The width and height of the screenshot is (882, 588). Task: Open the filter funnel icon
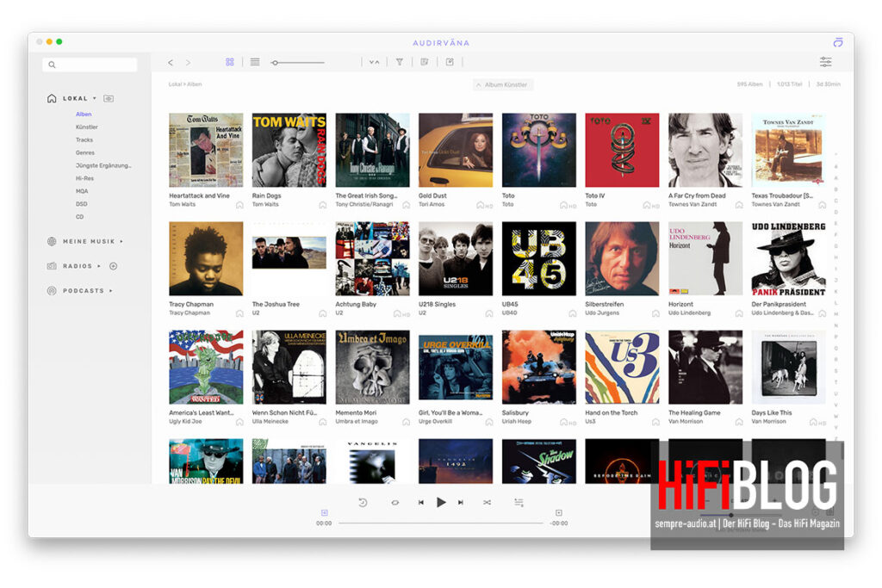(x=400, y=62)
